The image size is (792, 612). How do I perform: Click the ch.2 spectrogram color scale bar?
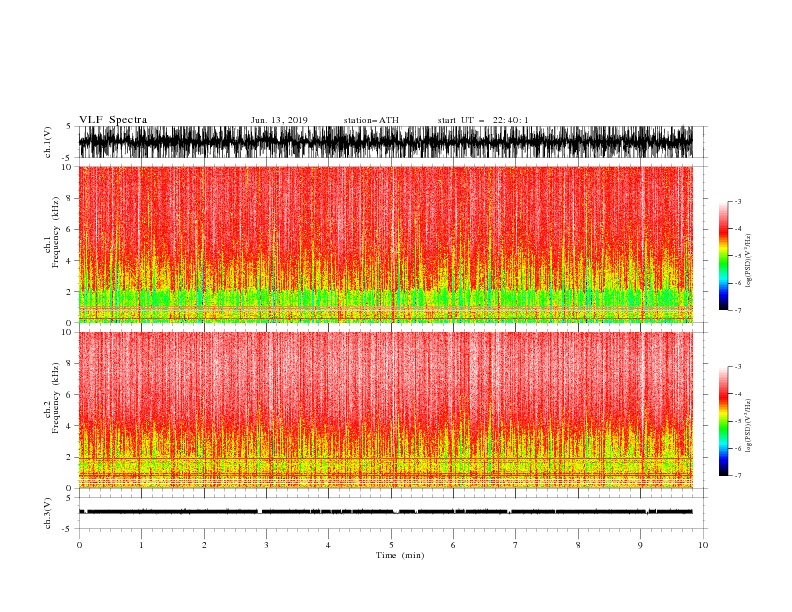pyautogui.click(x=723, y=421)
